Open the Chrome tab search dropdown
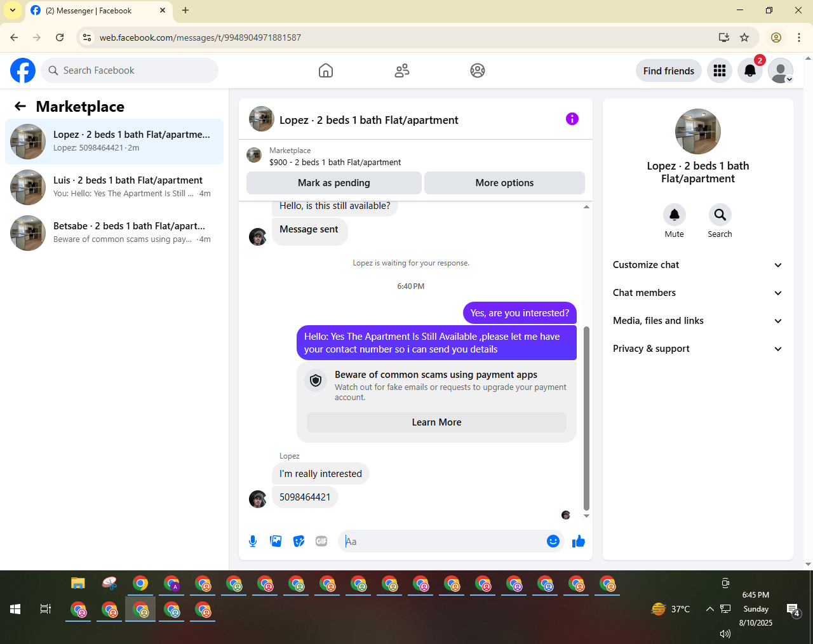 (x=13, y=10)
